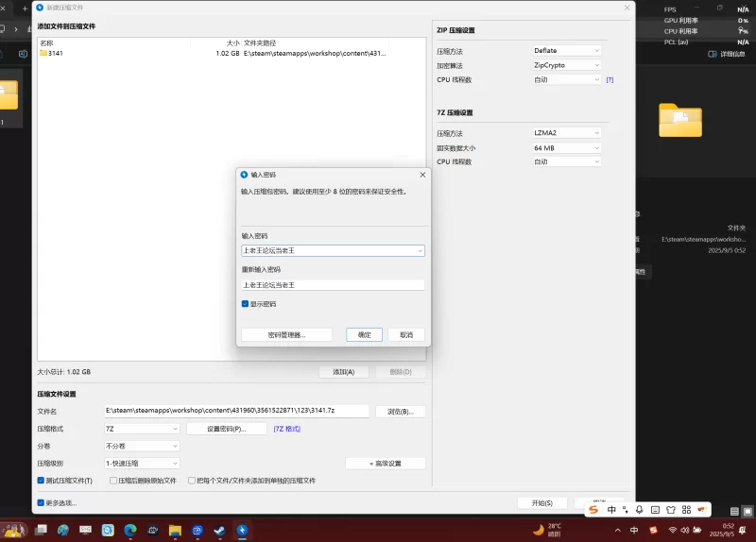
Task: Click the Sogou logo on the floating IME bar
Action: click(593, 510)
